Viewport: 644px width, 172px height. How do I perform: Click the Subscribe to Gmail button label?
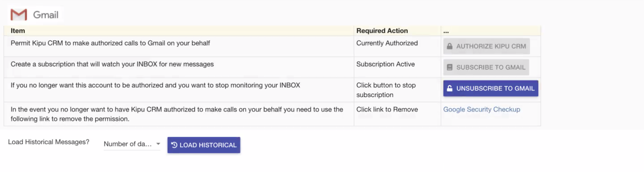491,67
